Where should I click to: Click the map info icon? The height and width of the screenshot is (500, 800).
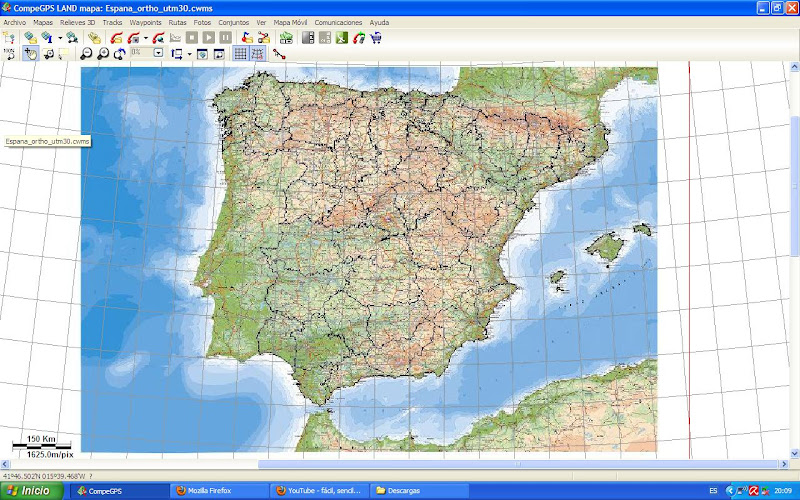[47, 37]
